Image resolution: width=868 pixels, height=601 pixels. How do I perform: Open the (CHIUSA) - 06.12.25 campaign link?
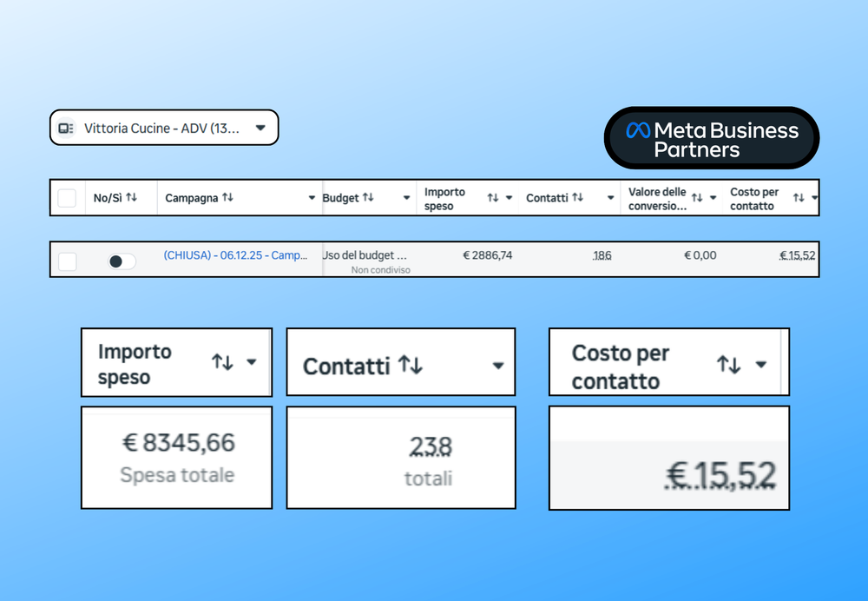(x=235, y=255)
